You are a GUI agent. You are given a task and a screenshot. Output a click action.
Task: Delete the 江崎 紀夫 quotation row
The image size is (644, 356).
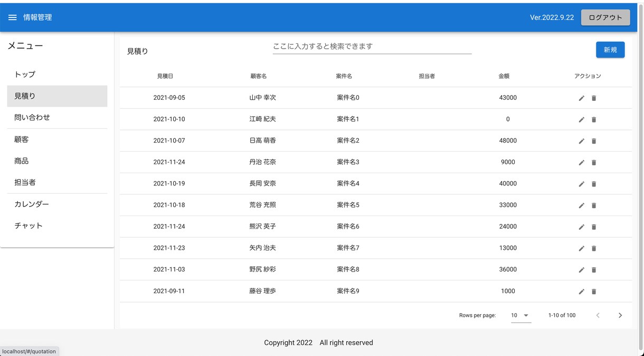[593, 120]
